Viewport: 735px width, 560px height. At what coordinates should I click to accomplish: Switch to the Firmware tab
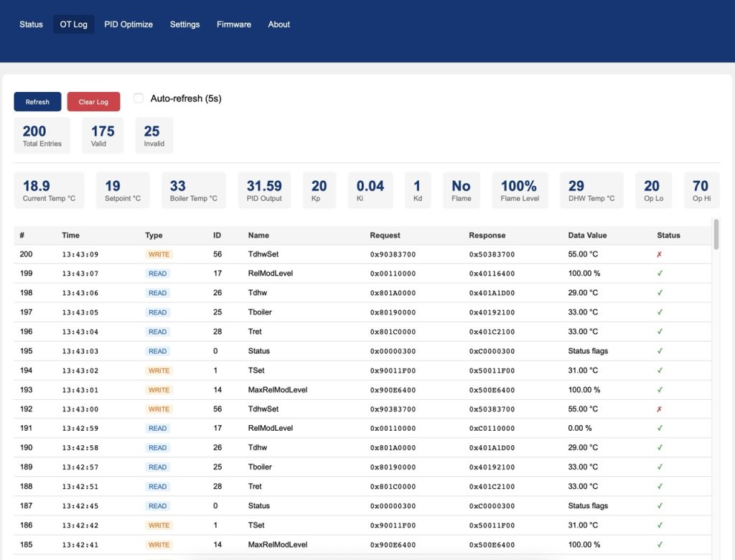click(x=234, y=24)
